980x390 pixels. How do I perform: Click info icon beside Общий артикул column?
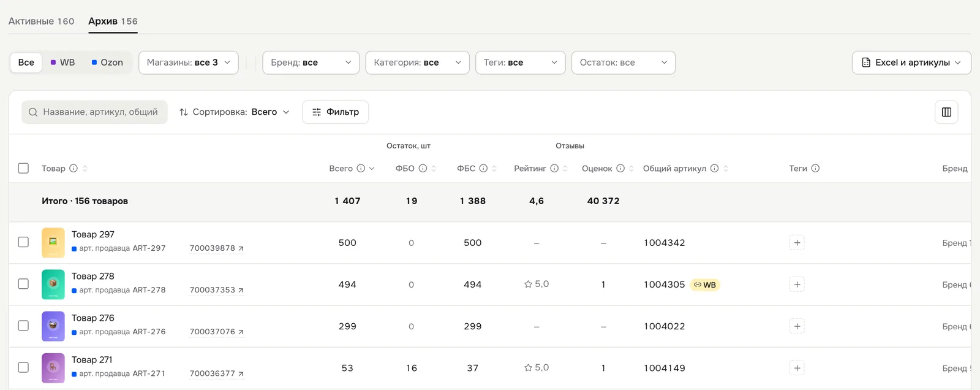714,169
